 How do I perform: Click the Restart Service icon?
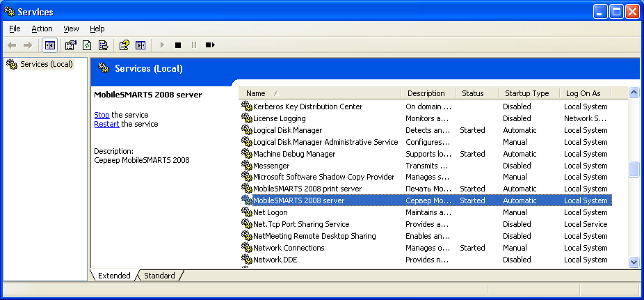pyautogui.click(x=210, y=45)
